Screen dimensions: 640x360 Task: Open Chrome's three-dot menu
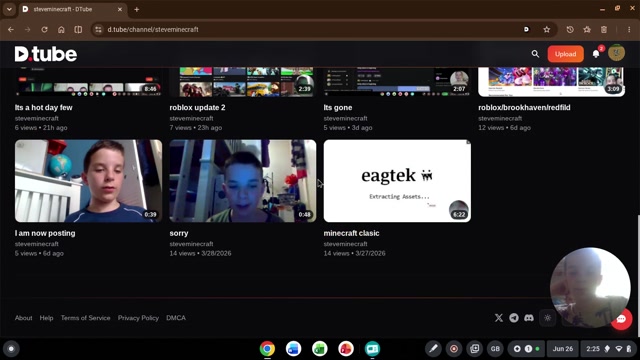click(x=629, y=29)
